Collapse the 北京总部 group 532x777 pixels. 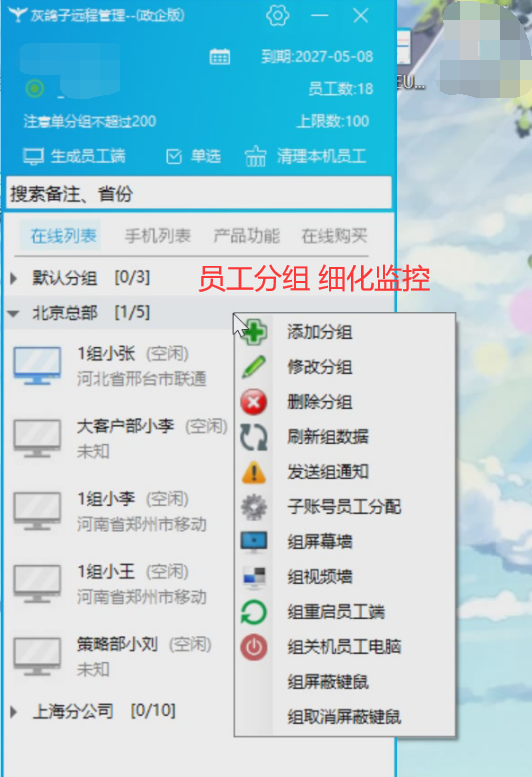[x=14, y=313]
